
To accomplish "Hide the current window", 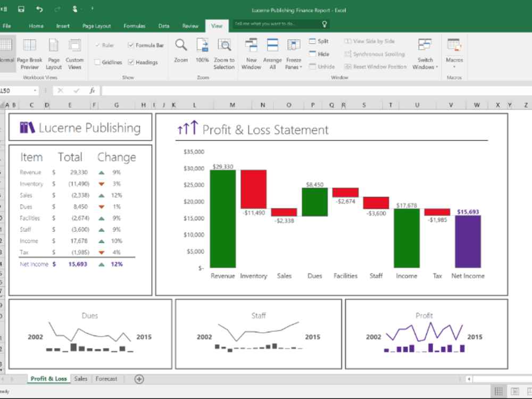I will [x=319, y=54].
